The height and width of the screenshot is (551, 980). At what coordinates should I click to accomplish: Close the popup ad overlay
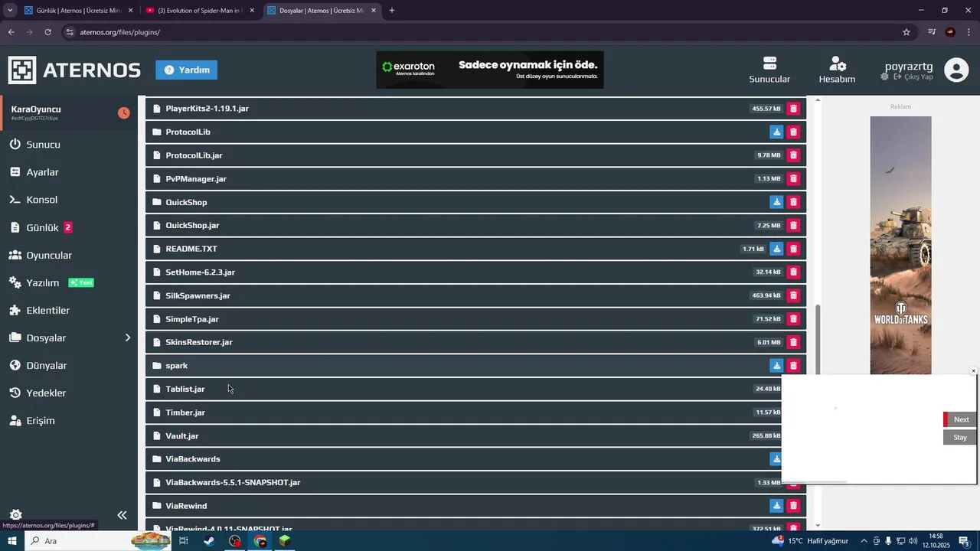(x=973, y=371)
